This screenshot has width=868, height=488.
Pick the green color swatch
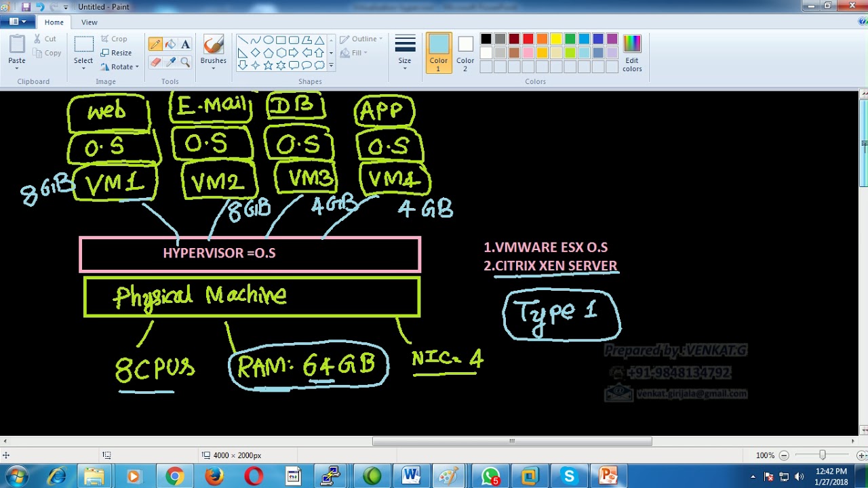tap(570, 39)
